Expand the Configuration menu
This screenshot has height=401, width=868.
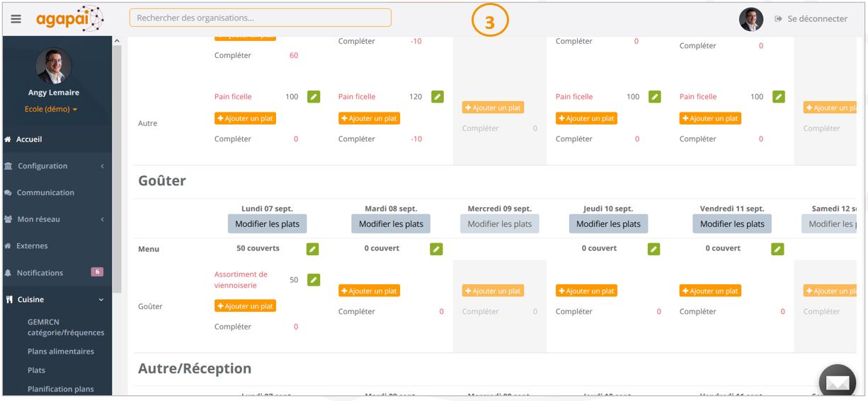point(57,166)
